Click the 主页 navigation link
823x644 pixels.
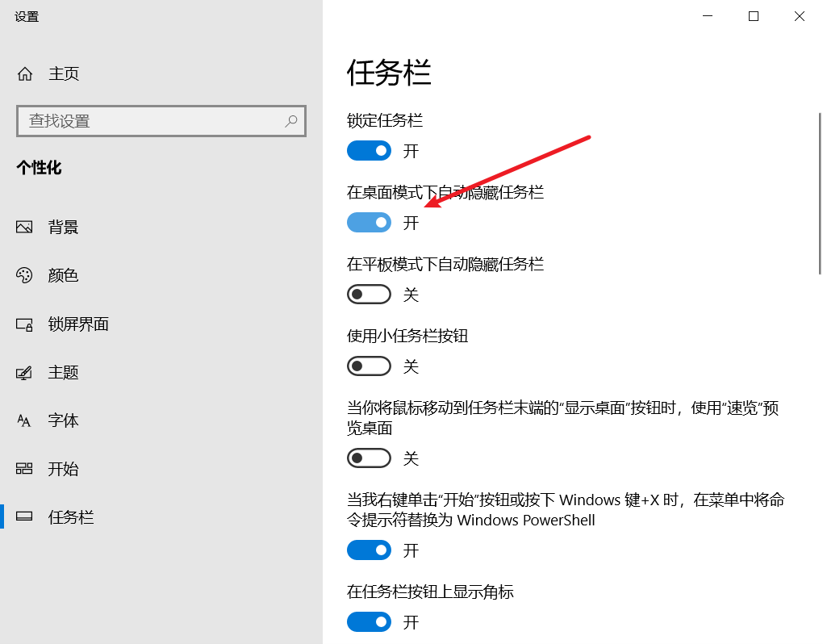point(65,73)
